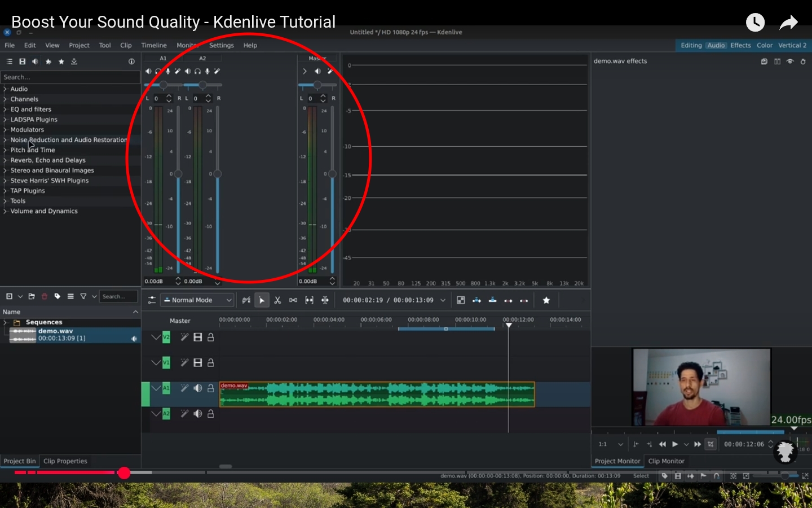812x508 pixels.
Task: Show effects info panel icon
Action: click(131, 62)
